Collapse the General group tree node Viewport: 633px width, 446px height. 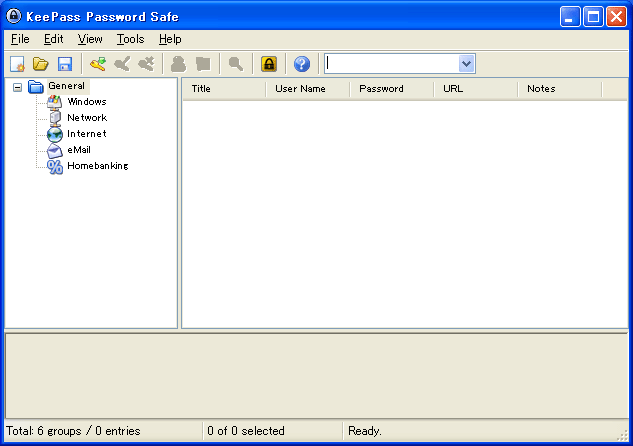coord(17,87)
